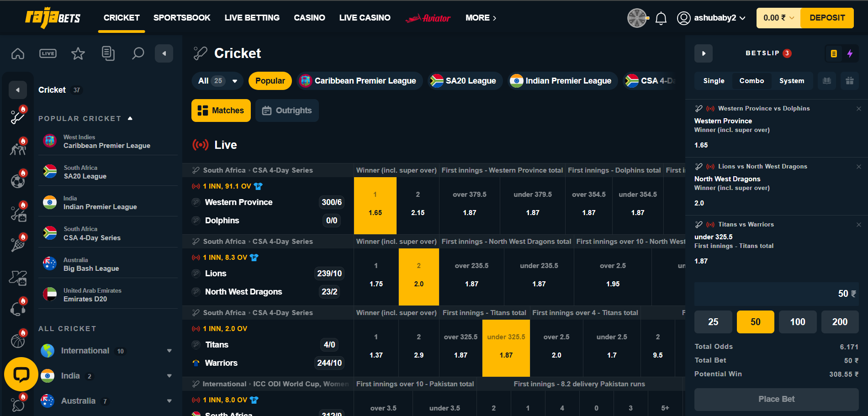The width and height of the screenshot is (868, 416).
Task: Click the gift bonus icon in betslip
Action: click(x=850, y=81)
